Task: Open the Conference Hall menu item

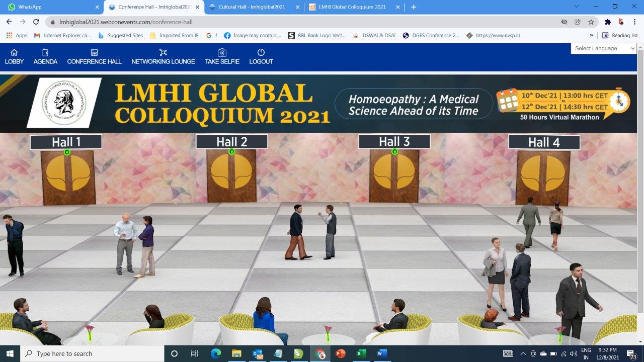Action: (94, 56)
